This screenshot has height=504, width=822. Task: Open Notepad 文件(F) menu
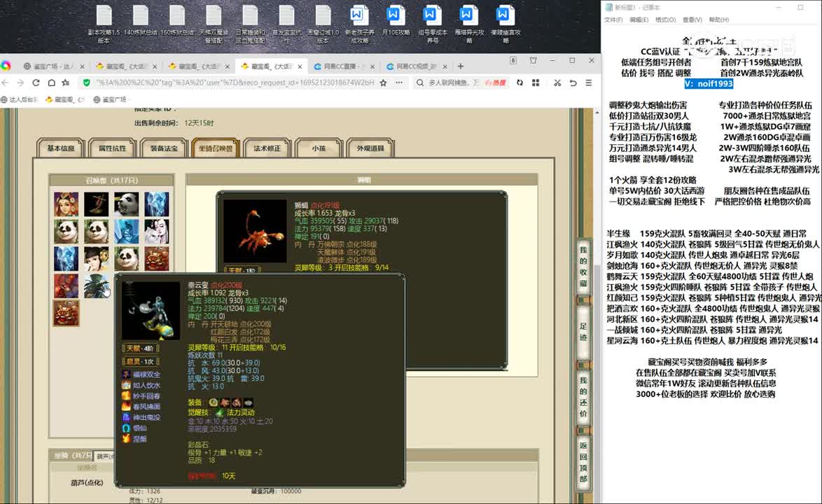pos(613,20)
